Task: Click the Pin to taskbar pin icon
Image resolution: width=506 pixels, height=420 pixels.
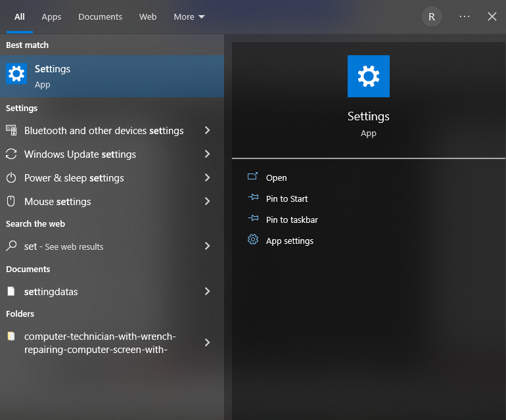Action: [x=253, y=218]
